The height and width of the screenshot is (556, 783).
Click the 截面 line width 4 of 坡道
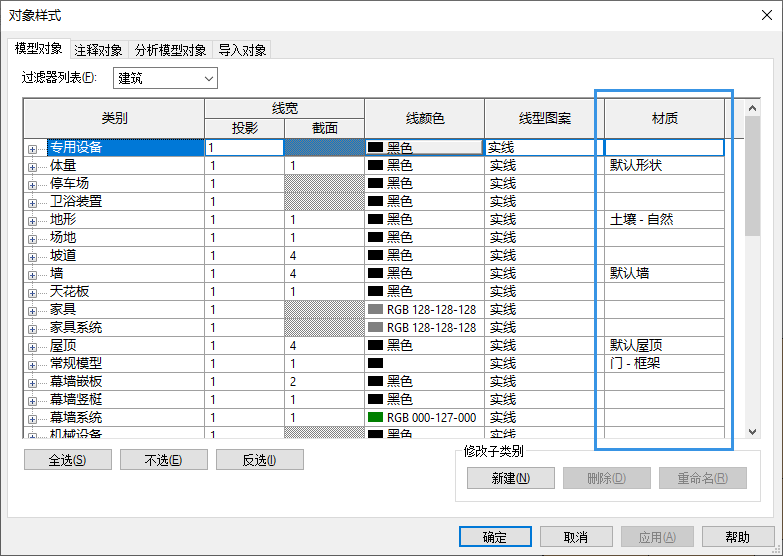click(x=325, y=255)
